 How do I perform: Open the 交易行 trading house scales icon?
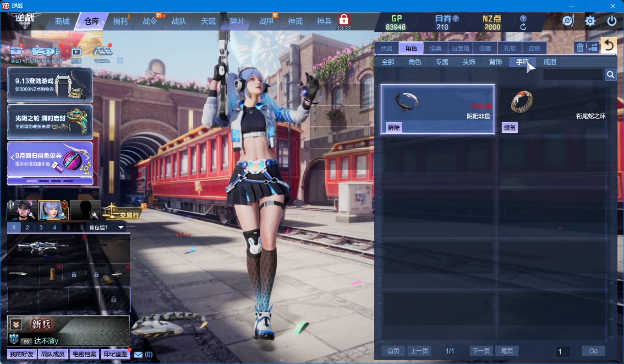122,211
